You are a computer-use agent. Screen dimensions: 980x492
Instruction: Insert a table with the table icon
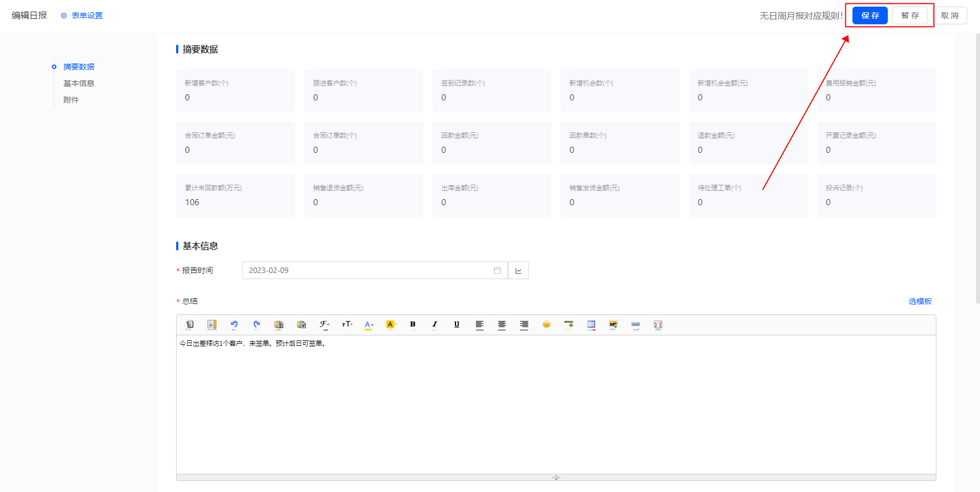591,325
